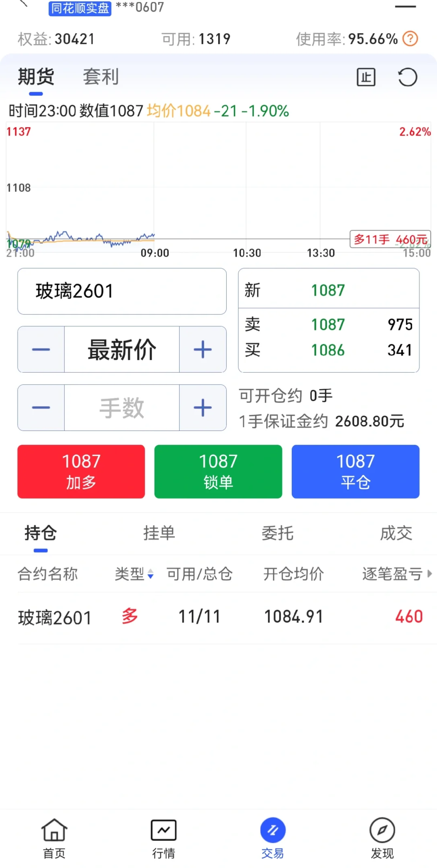Decrease the price with minus button
Viewport: 437px width, 868px height.
tap(41, 349)
